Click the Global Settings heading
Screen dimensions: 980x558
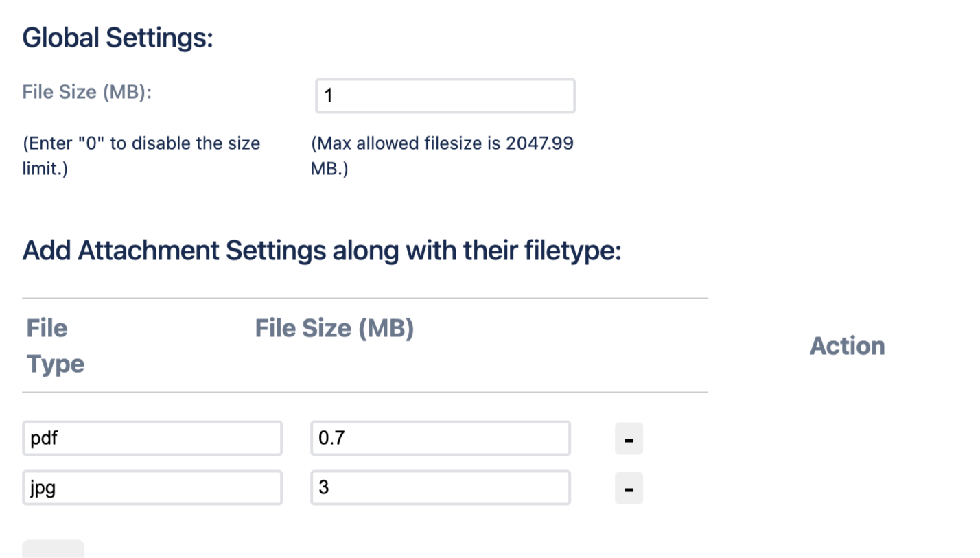coord(118,38)
